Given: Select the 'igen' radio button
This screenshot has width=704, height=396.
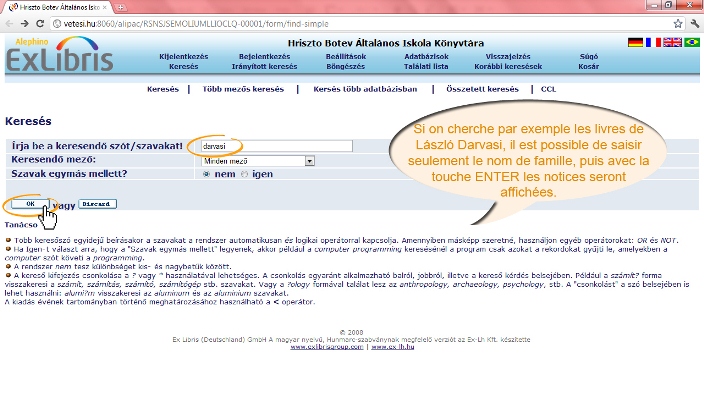Looking at the screenshot, I should (244, 174).
